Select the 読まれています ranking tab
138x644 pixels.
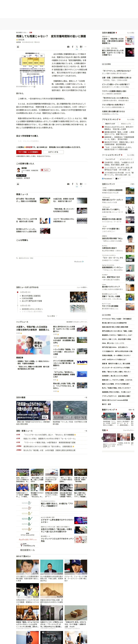coord(110,124)
